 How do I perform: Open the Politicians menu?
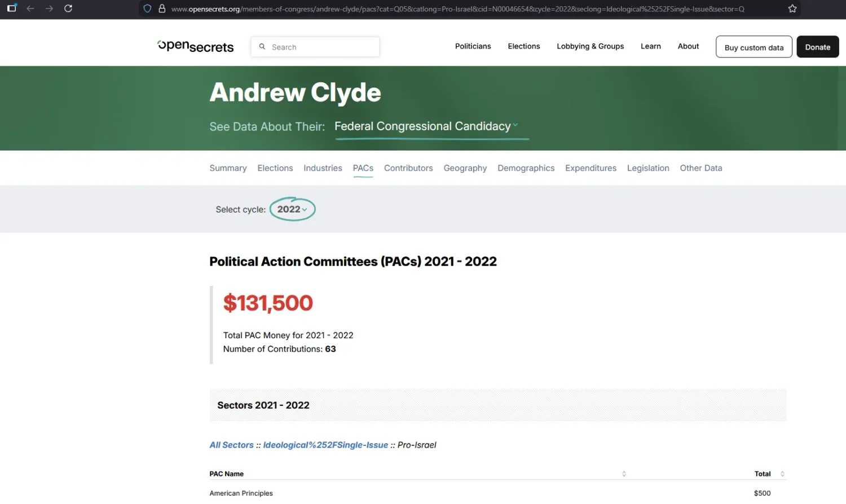click(x=473, y=46)
